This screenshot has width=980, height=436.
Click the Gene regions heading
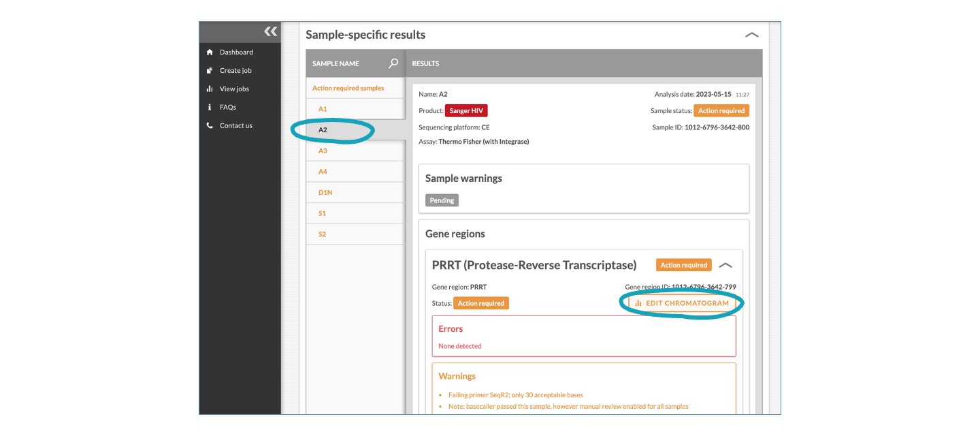point(455,234)
